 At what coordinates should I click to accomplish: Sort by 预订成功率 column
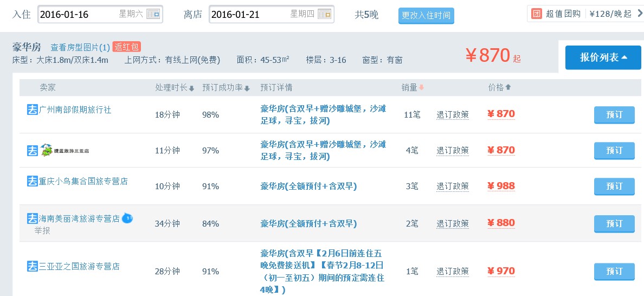[x=226, y=88]
